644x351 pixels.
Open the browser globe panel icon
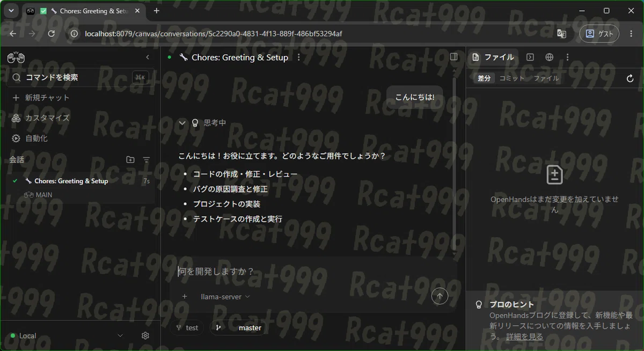point(550,57)
